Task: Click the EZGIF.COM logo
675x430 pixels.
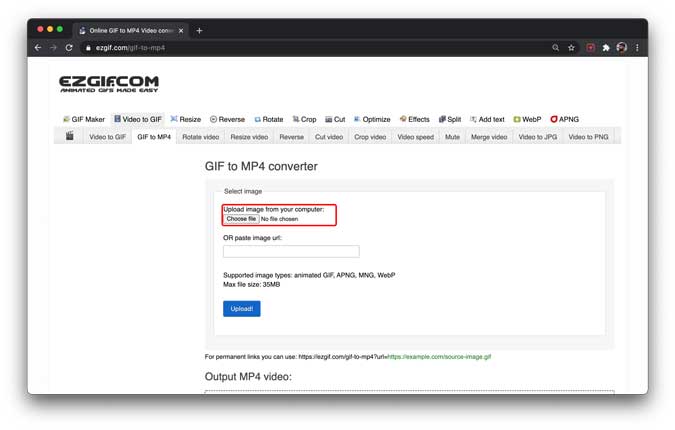Action: tap(109, 84)
